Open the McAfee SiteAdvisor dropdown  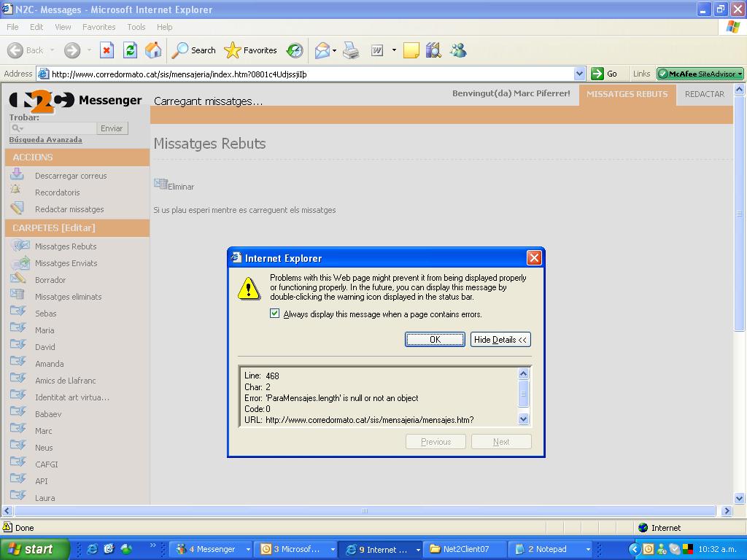740,74
